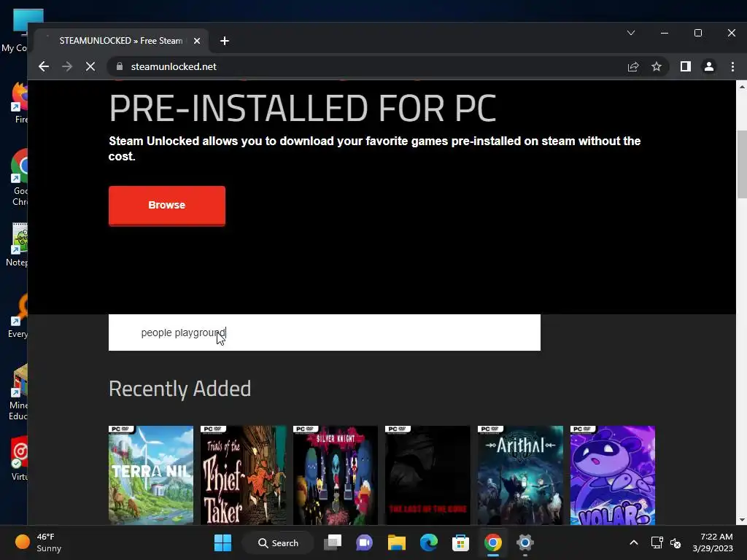Viewport: 747px width, 560px height.
Task: Open the clock and date panel
Action: (713, 542)
